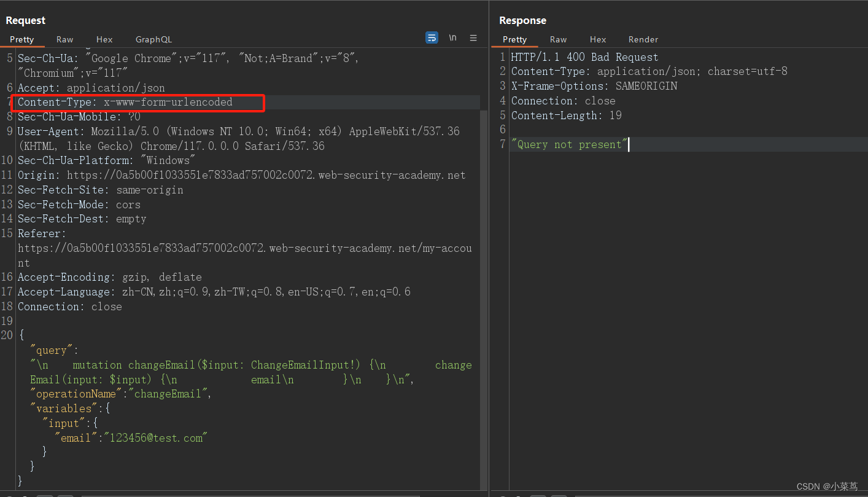868x497 pixels.
Task: Click the Sec-Ch-Ua: "Google Chrome" header line
Action: (x=188, y=66)
